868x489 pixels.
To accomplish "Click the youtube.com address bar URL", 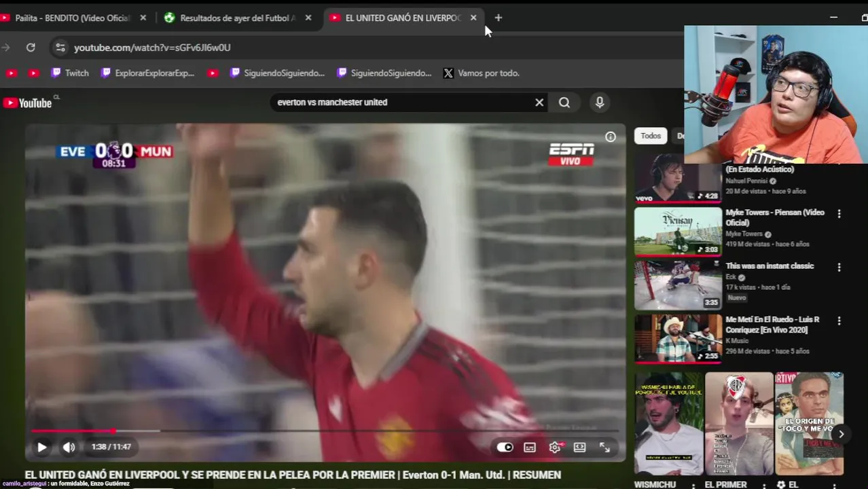I will (152, 48).
